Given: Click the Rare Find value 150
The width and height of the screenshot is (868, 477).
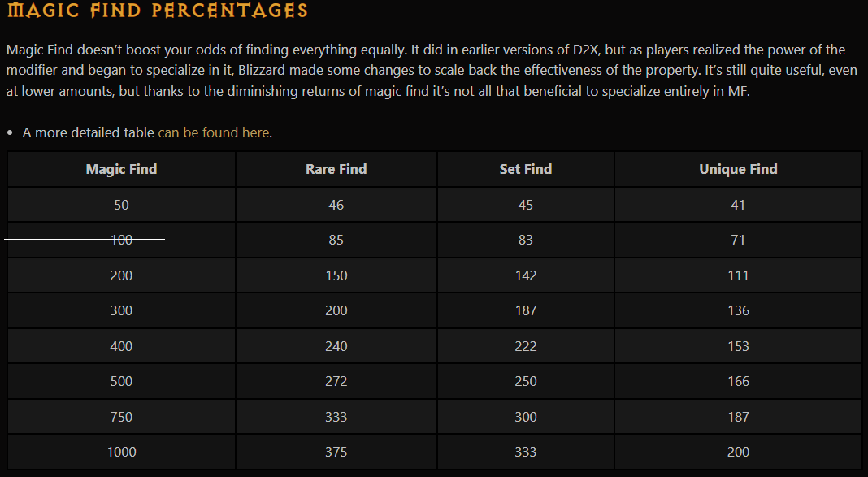Looking at the screenshot, I should click(x=336, y=275).
